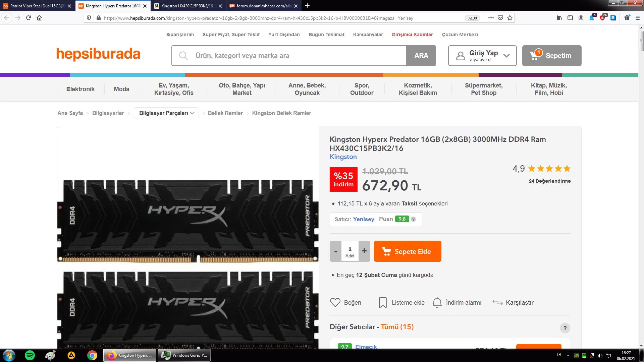The width and height of the screenshot is (644, 362).
Task: Click the hepsiburada logo
Action: 98,54
